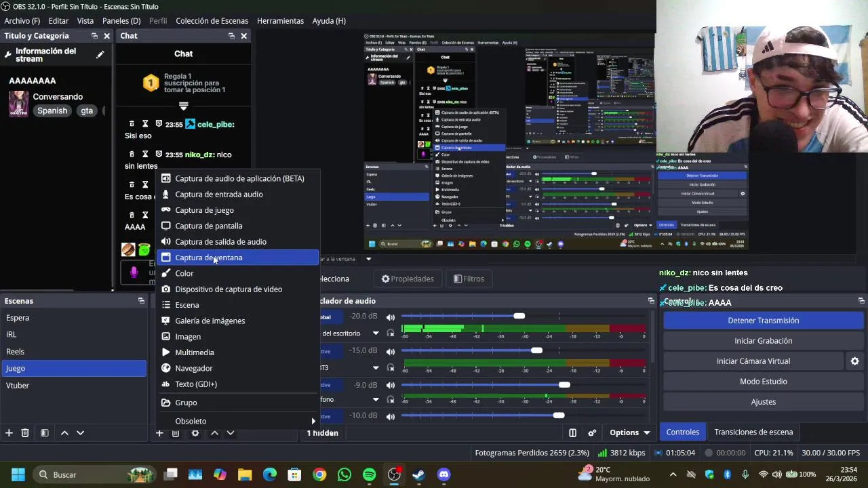Toggle monitoring for 'del escritorio' audio
Image resolution: width=868 pixels, height=488 pixels.
[391, 333]
